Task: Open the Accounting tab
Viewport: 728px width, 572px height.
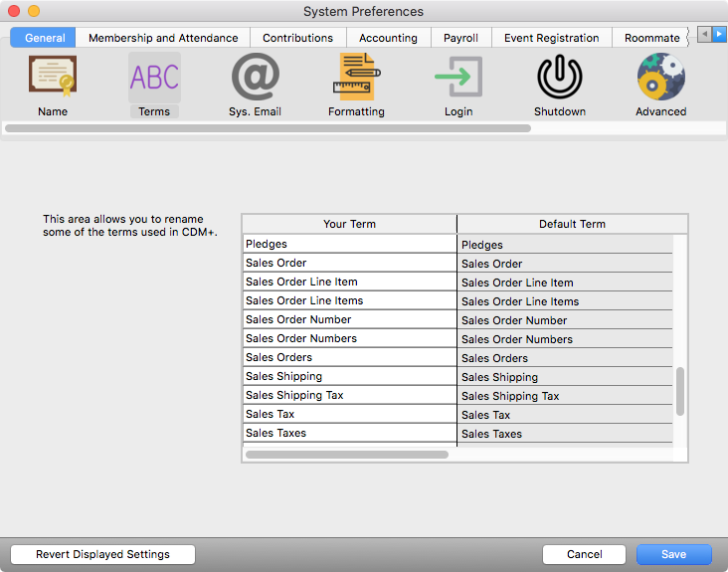Action: [388, 38]
